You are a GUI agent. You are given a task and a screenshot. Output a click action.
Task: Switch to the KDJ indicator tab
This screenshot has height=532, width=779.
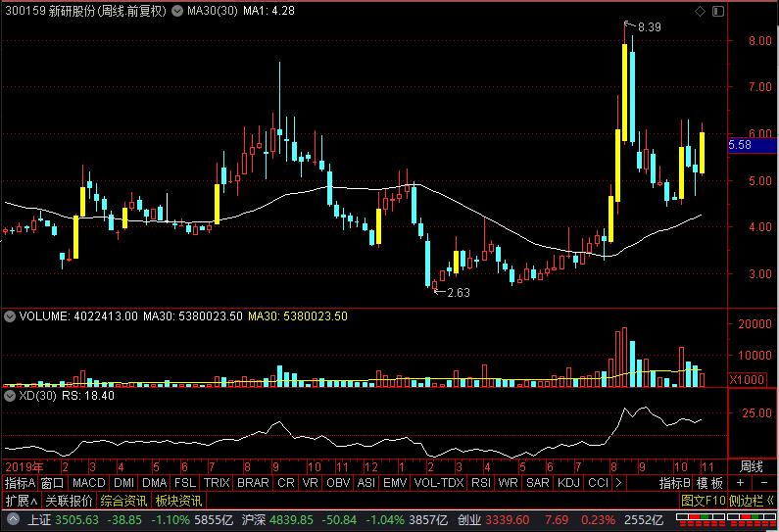(x=568, y=483)
